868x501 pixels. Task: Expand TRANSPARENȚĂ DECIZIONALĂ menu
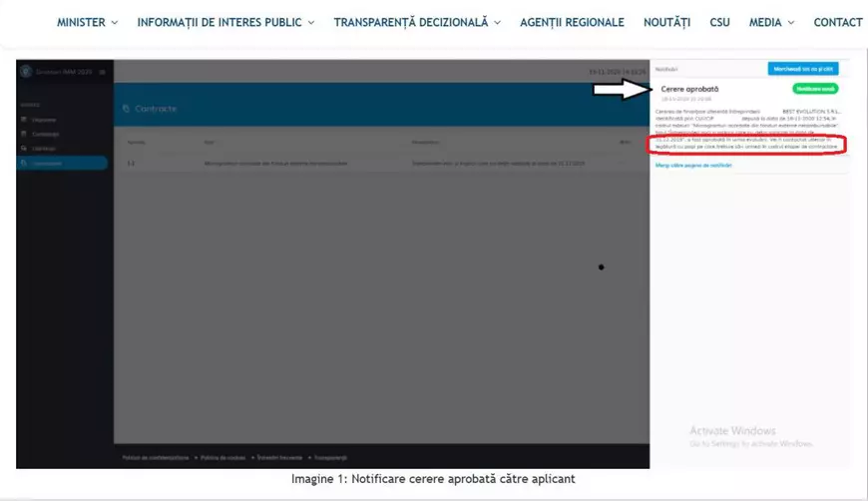[x=417, y=22]
